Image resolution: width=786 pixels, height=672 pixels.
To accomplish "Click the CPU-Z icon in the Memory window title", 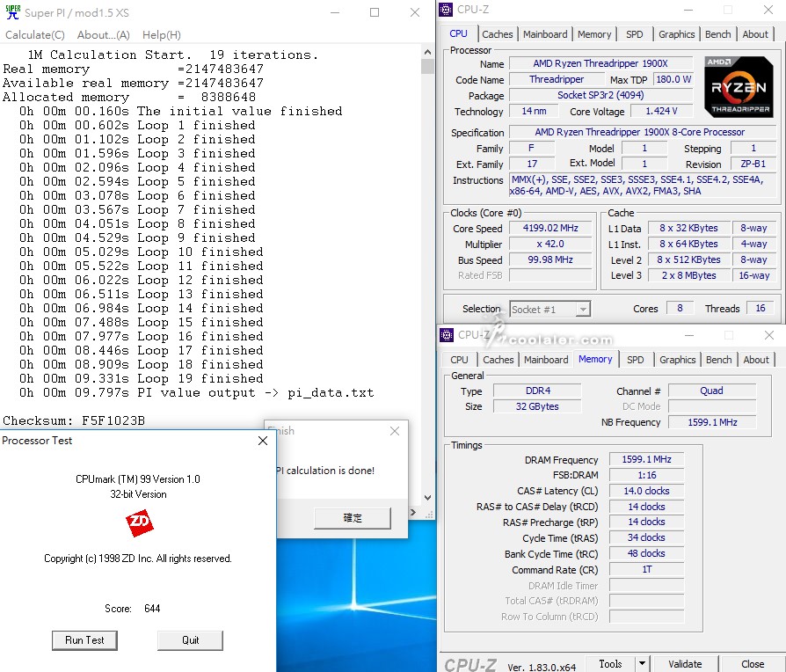I will coord(446,335).
